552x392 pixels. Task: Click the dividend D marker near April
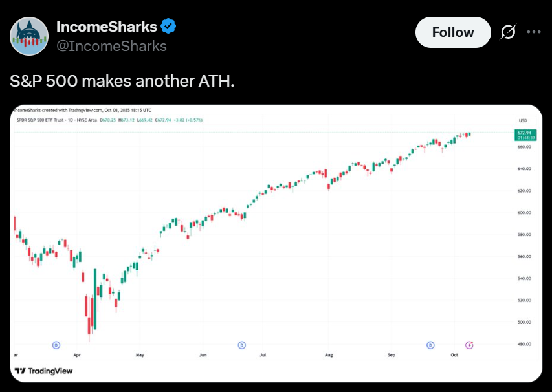pyautogui.click(x=56, y=345)
